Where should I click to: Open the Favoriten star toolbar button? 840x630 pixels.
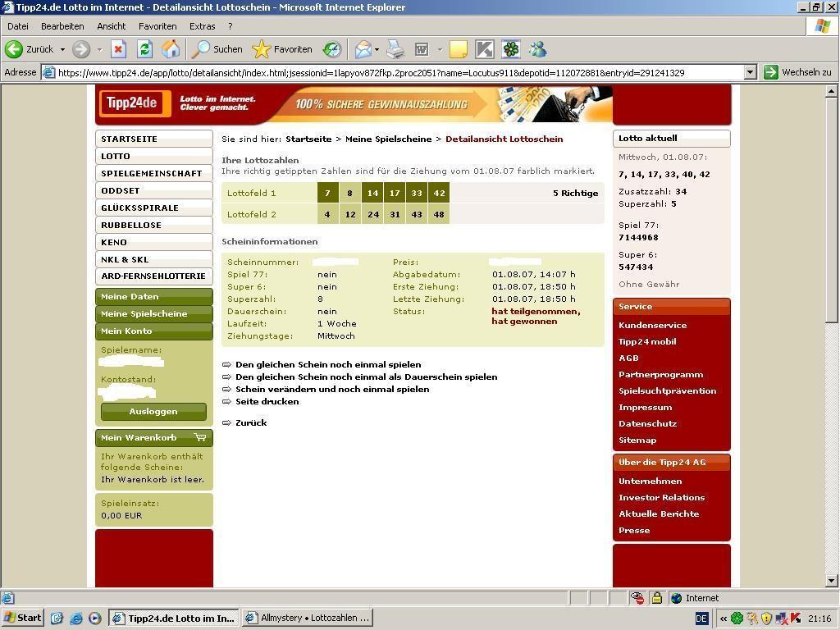[282, 49]
